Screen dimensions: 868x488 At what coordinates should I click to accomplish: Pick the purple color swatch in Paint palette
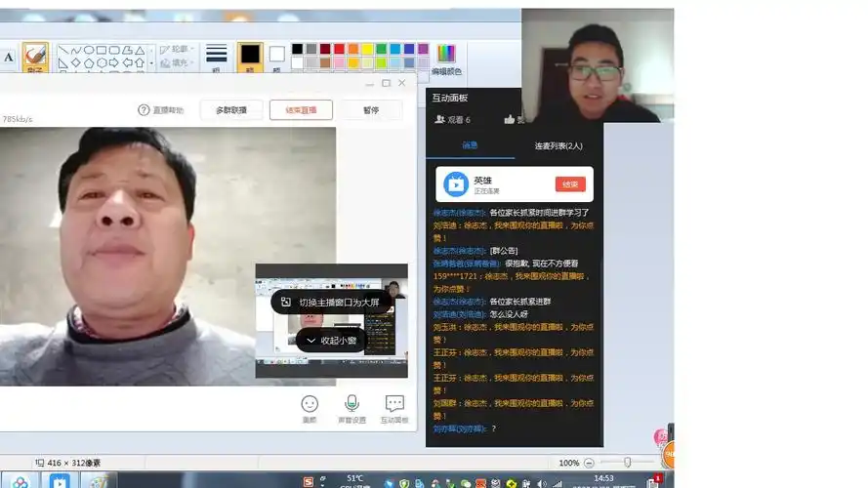click(423, 49)
